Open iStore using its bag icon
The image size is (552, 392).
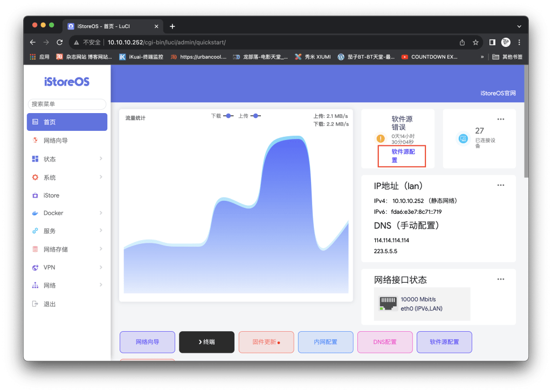click(34, 195)
